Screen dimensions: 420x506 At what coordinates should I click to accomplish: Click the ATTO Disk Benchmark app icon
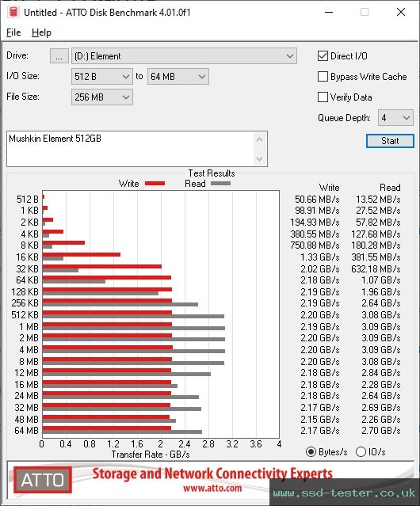click(13, 12)
